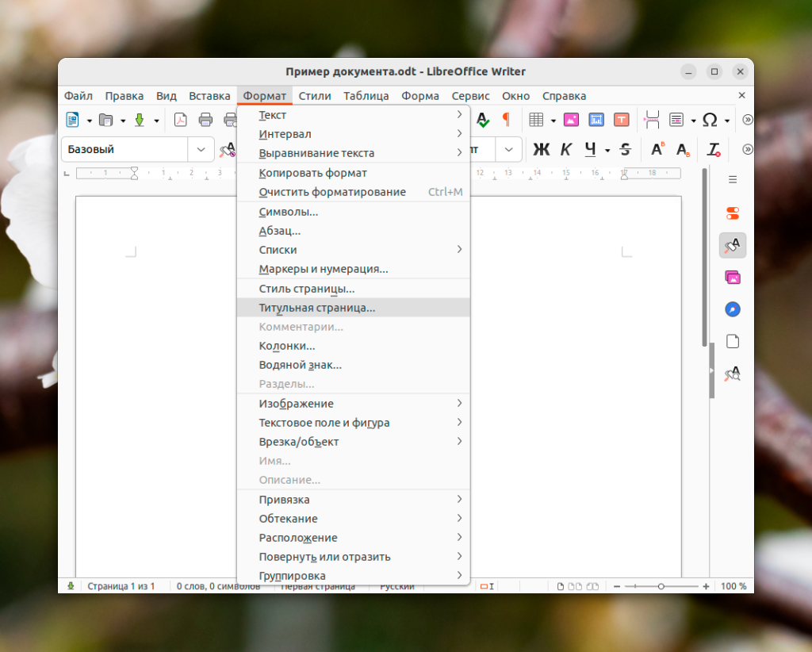Viewport: 812px width, 652px height.
Task: Toggle underline formatting (Ч)
Action: [590, 150]
